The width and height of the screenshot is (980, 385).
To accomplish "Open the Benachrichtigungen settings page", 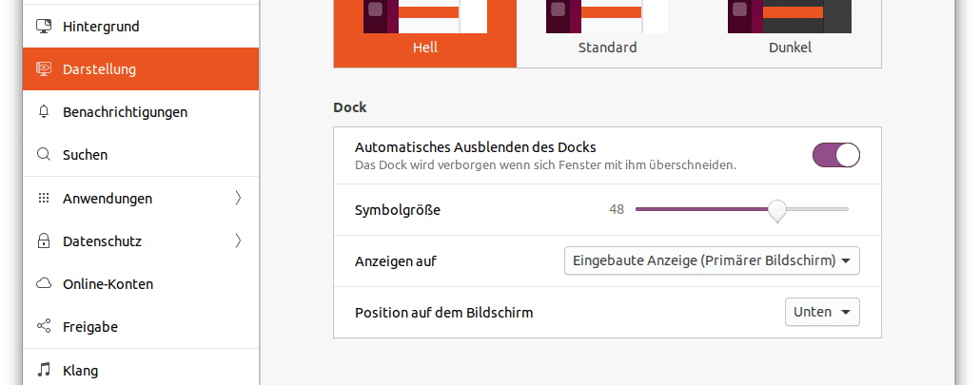I will [125, 112].
